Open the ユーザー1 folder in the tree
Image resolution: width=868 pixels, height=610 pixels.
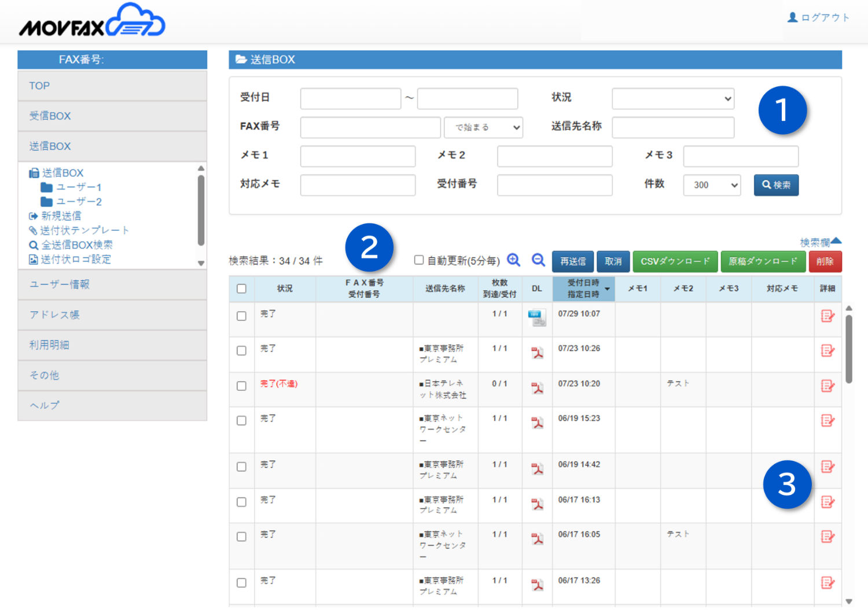(72, 187)
